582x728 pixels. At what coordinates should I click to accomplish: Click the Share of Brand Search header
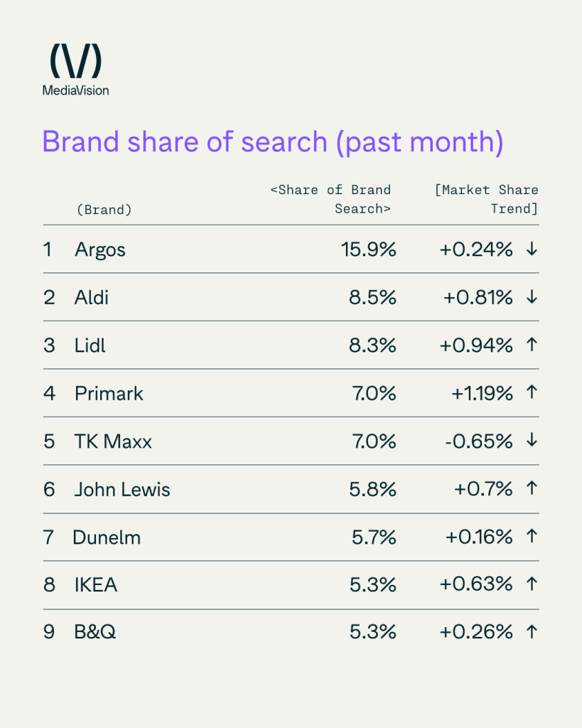pos(331,200)
